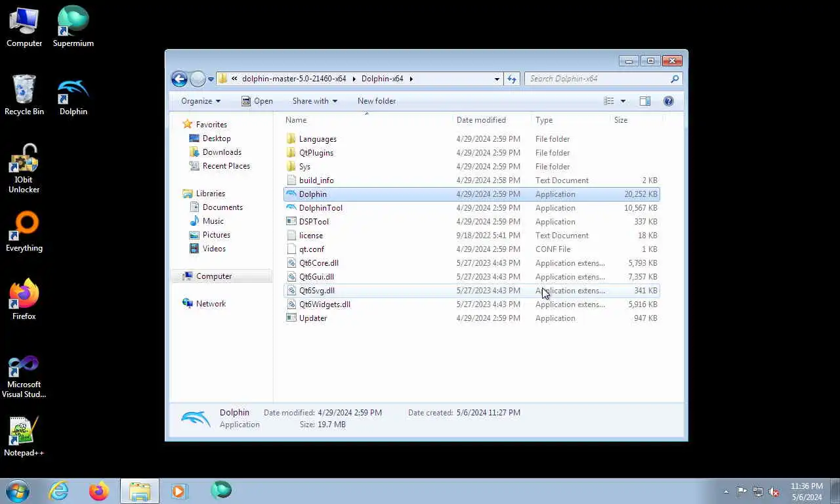Image resolution: width=840 pixels, height=504 pixels.
Task: Toggle the preview pane icon
Action: pyautogui.click(x=645, y=101)
